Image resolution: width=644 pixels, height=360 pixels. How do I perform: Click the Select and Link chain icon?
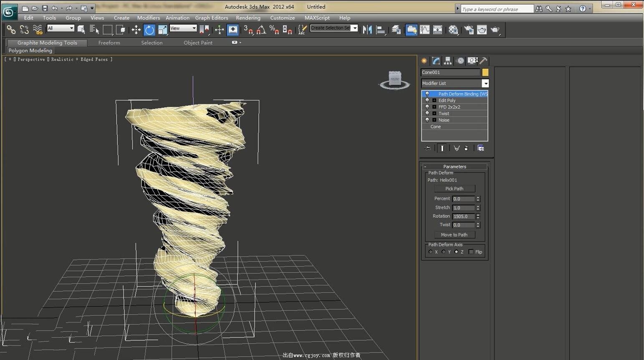tap(11, 30)
